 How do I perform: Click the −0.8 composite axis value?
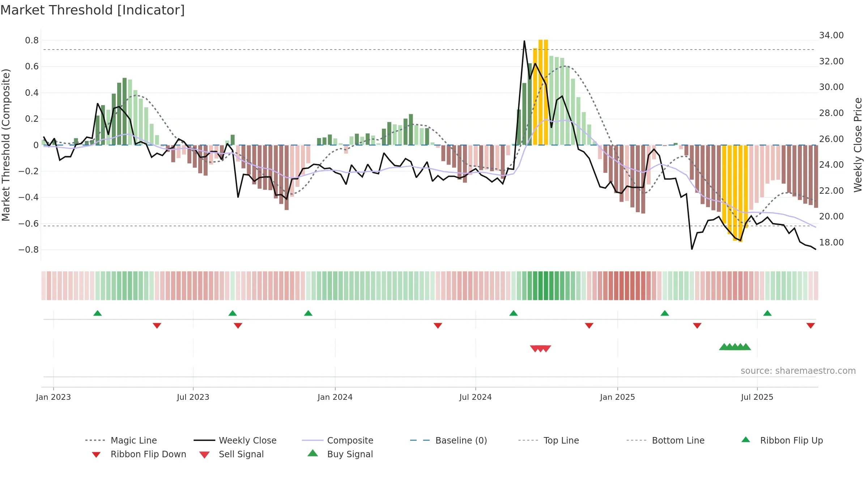click(29, 249)
